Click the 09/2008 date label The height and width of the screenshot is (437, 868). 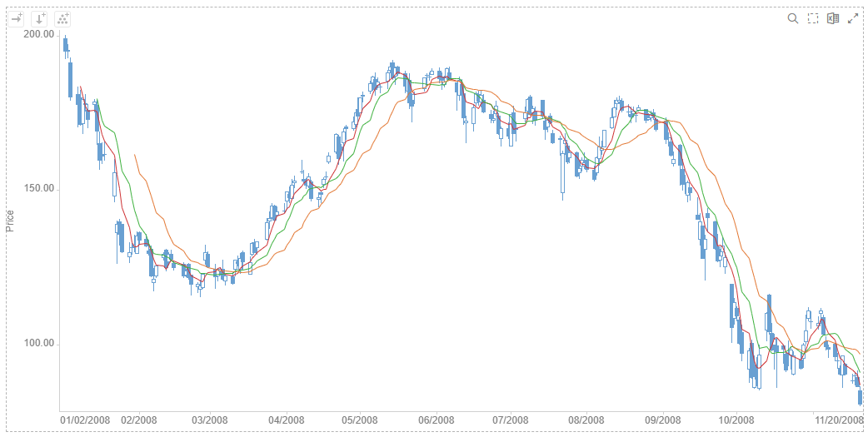(662, 420)
